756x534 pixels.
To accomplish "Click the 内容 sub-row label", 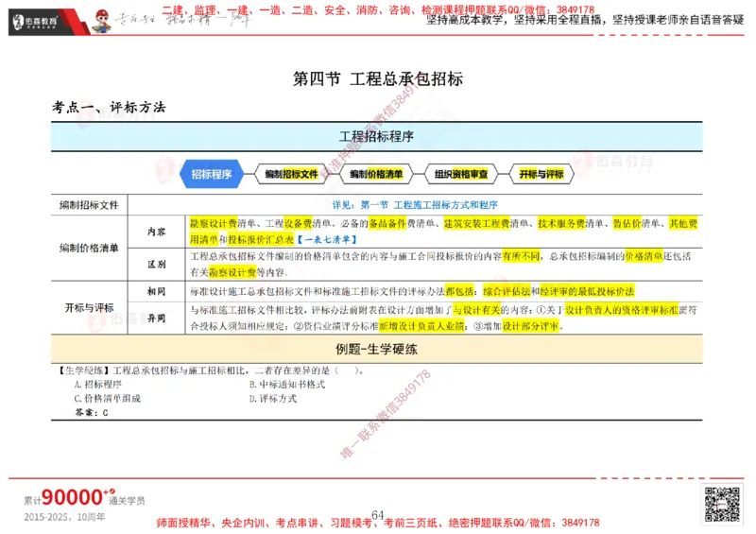I will (x=157, y=232).
